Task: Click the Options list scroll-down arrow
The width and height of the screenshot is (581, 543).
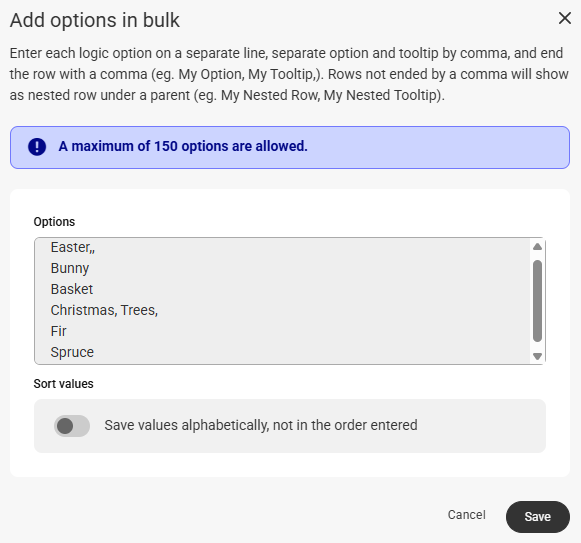Action: (x=537, y=356)
